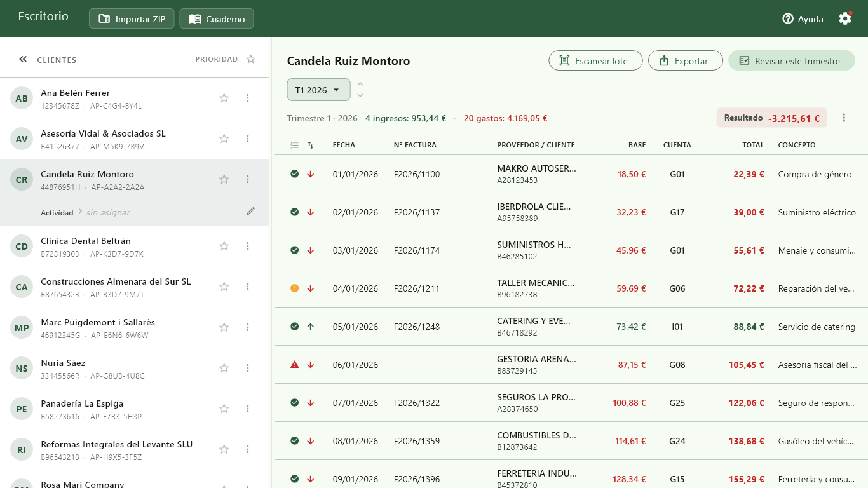Screen dimensions: 868x488
Task: Open the more options menu beside Resultado
Action: point(844,118)
